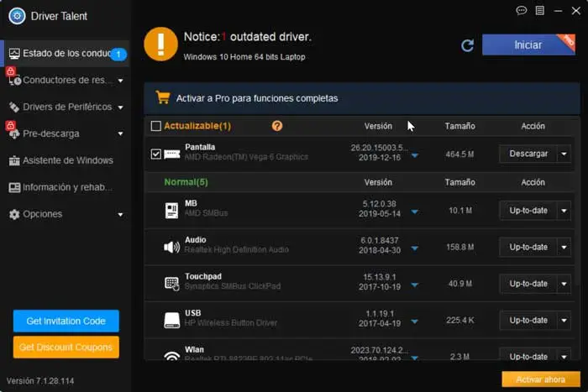The height and width of the screenshot is (392, 588).
Task: Open Opciones sidebar item
Action: pos(65,214)
